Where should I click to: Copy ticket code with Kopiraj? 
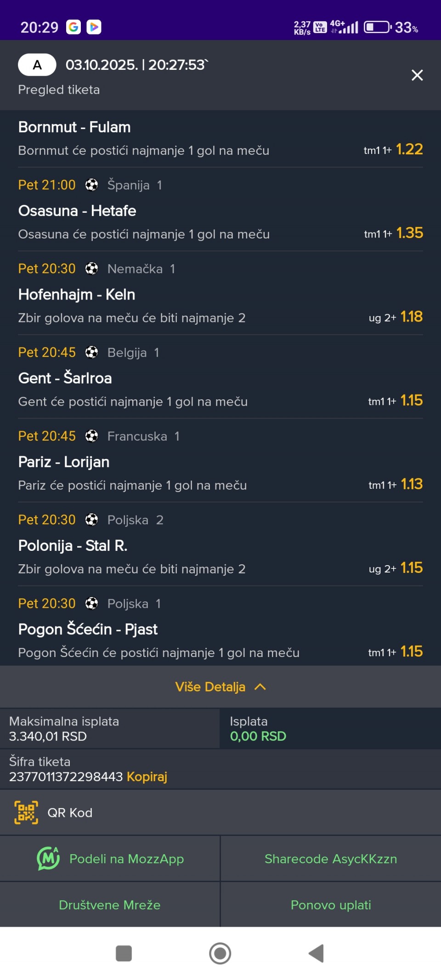coord(147,776)
